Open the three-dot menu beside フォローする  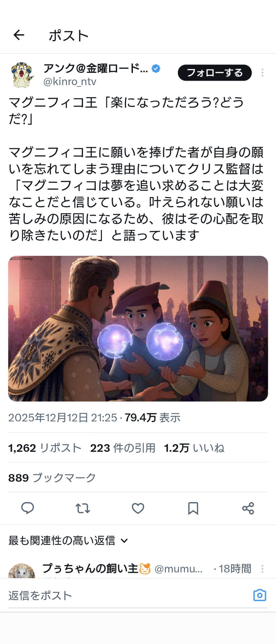tap(262, 73)
